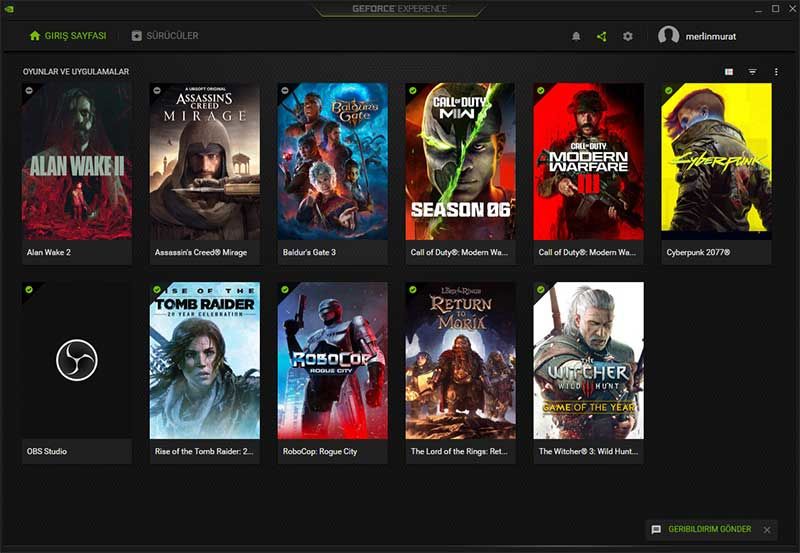Screen dimensions: 800x553
Task: Click GERİBİLDİRİM GÖNDER button
Action: pos(710,529)
